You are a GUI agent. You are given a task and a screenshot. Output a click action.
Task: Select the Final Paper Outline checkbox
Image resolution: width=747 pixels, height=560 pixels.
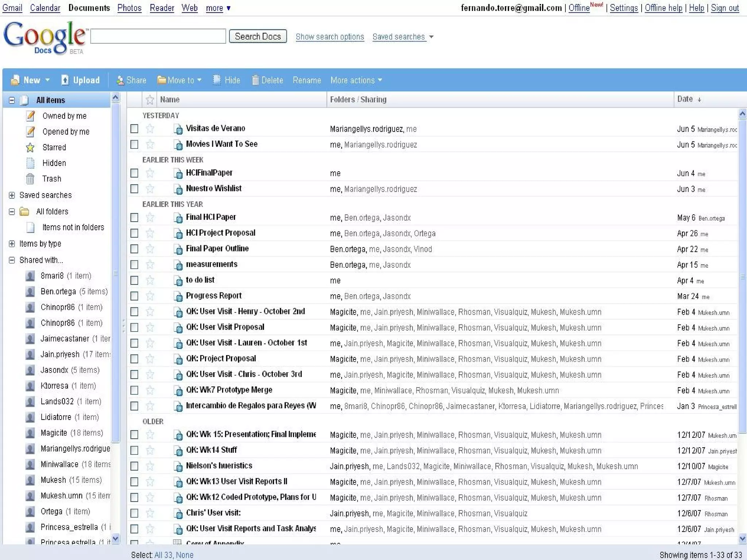pos(134,249)
